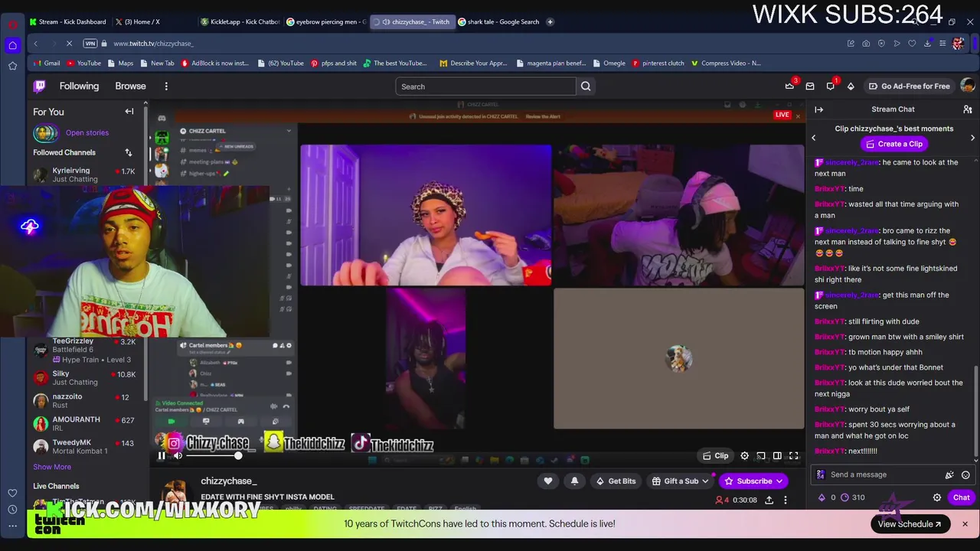Click the browser address bar URL
This screenshot has width=980, height=551.
click(x=153, y=44)
